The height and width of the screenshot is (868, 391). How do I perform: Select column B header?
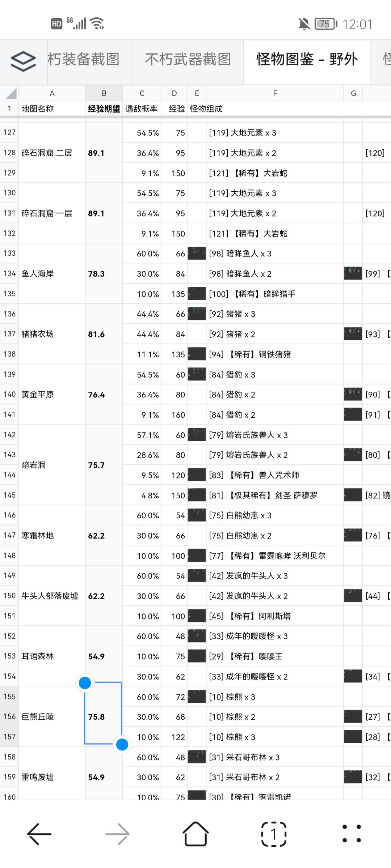[x=104, y=93]
